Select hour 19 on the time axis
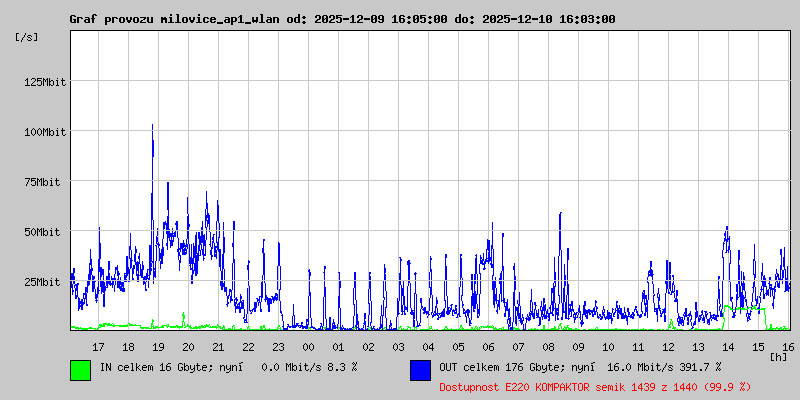Screen dimensions: 800x400 [x=158, y=346]
